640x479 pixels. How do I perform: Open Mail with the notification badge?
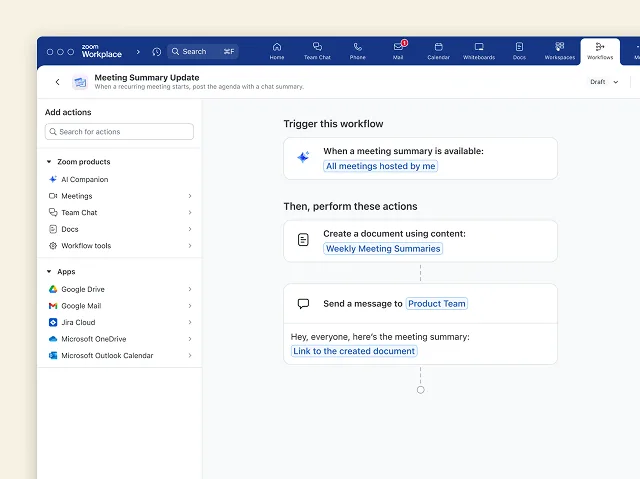[398, 50]
